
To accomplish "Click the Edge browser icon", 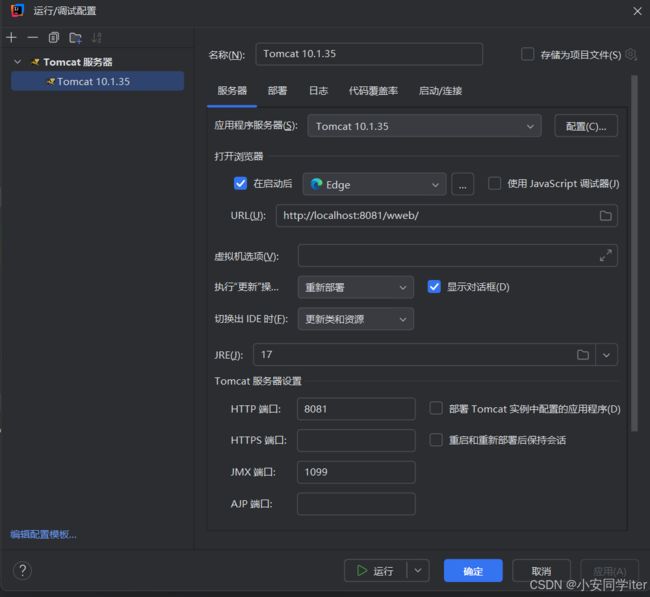I will point(316,184).
